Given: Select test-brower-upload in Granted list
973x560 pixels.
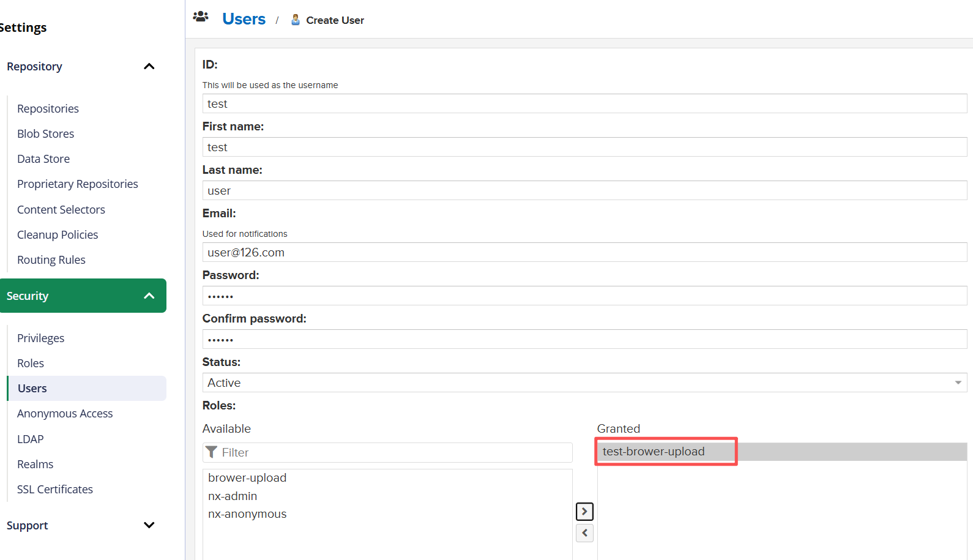Looking at the screenshot, I should click(654, 451).
